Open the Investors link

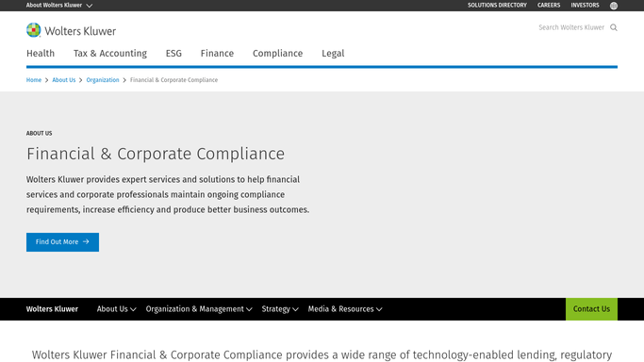click(x=585, y=6)
